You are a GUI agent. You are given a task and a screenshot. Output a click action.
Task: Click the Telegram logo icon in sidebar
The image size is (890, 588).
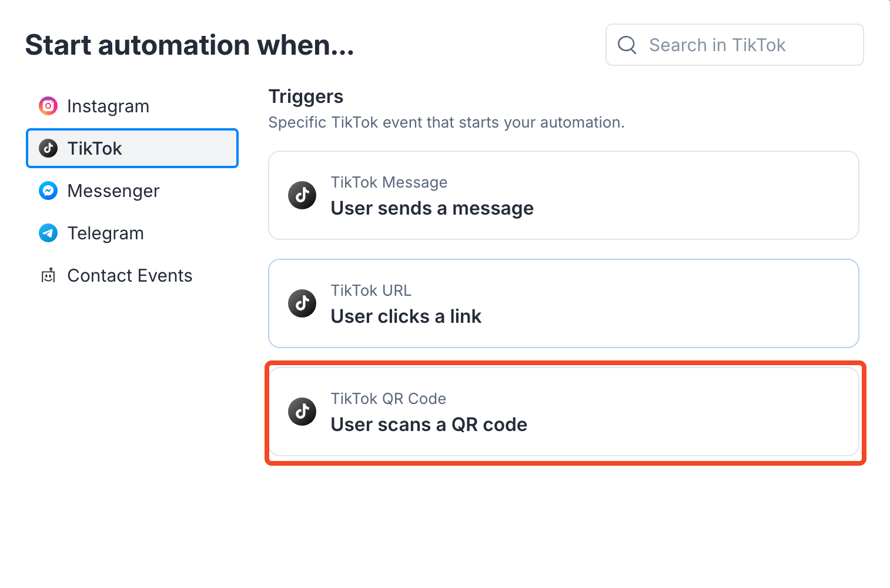coord(48,233)
